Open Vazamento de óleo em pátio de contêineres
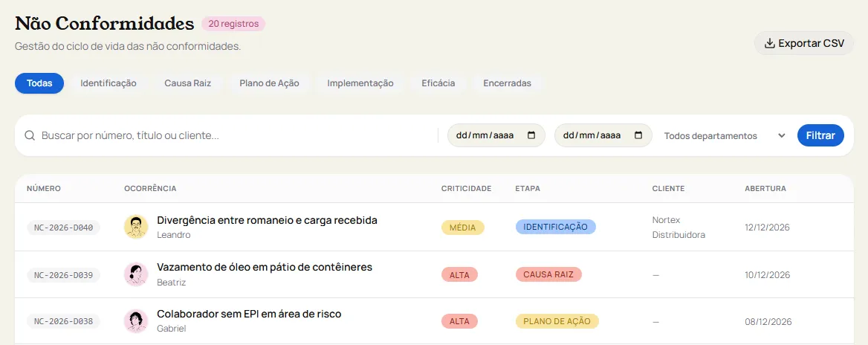868x345 pixels. pos(265,268)
